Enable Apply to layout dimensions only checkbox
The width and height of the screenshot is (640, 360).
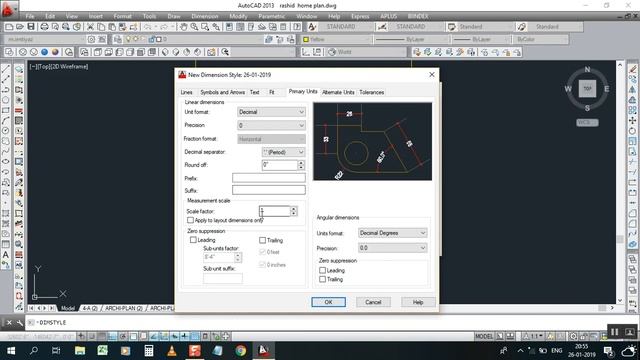(x=190, y=220)
